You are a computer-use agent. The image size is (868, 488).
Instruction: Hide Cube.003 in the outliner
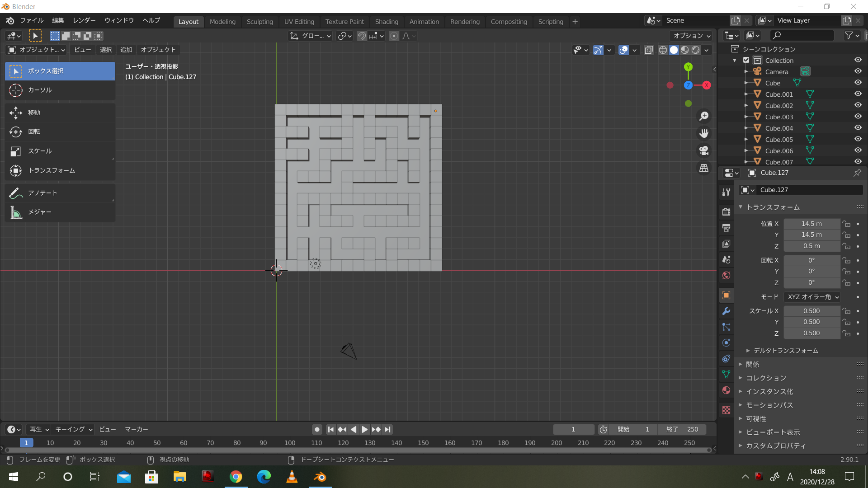pos(858,116)
